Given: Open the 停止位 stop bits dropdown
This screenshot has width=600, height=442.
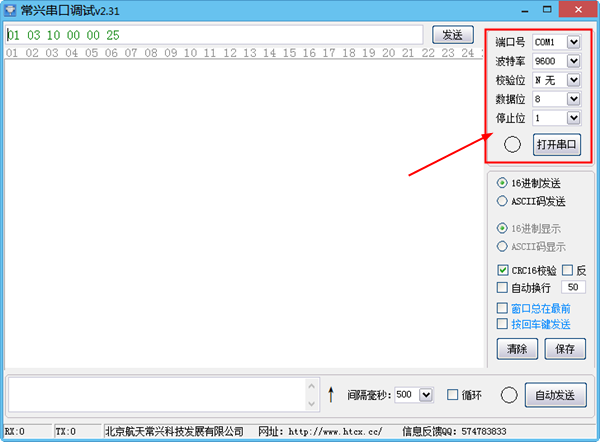Looking at the screenshot, I should pyautogui.click(x=574, y=118).
